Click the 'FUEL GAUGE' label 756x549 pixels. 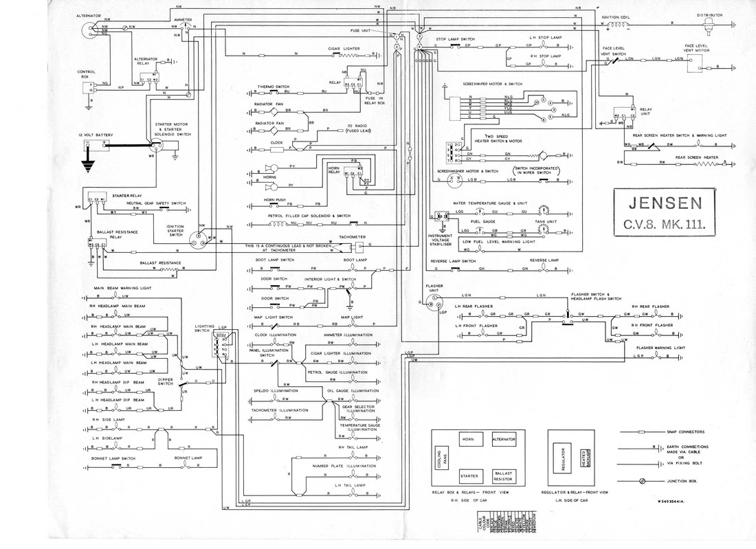(482, 222)
